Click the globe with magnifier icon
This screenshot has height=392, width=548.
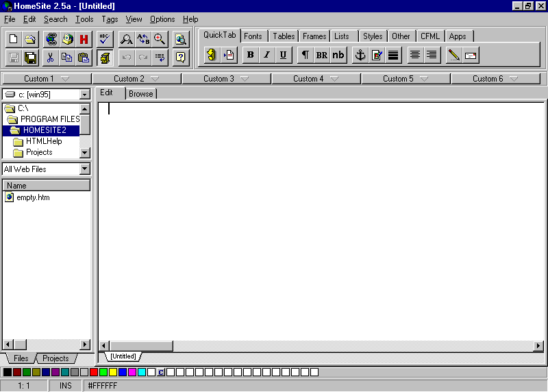(x=181, y=39)
